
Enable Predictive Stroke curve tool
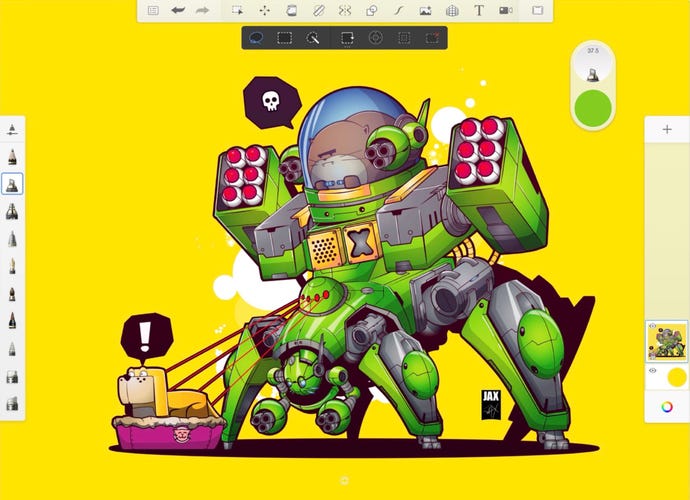click(398, 10)
